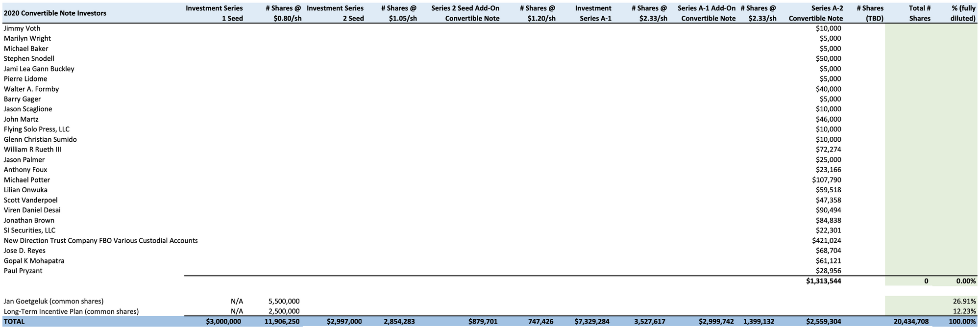This screenshot has height=331, width=980.
Task: Select the 'Barry Gager' name
Action: [x=22, y=99]
